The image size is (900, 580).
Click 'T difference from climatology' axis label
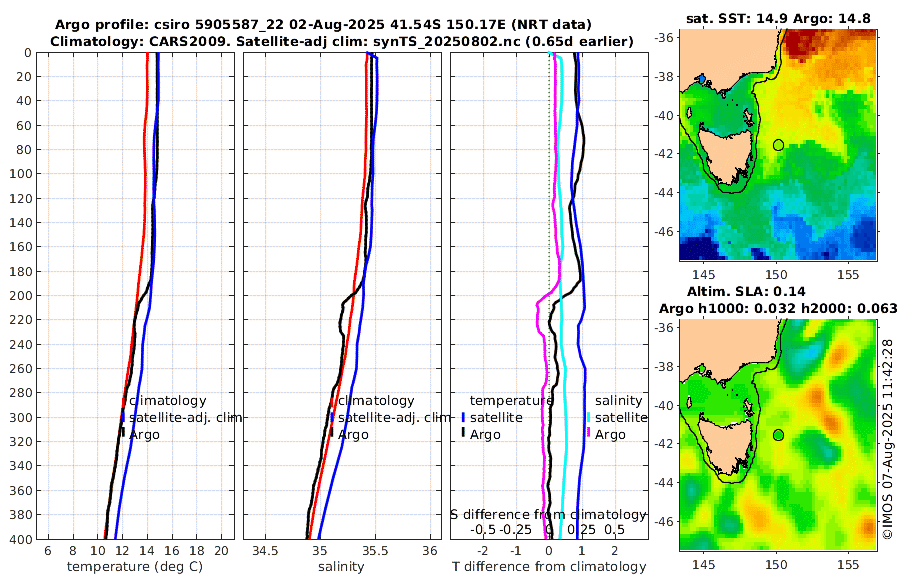click(549, 567)
